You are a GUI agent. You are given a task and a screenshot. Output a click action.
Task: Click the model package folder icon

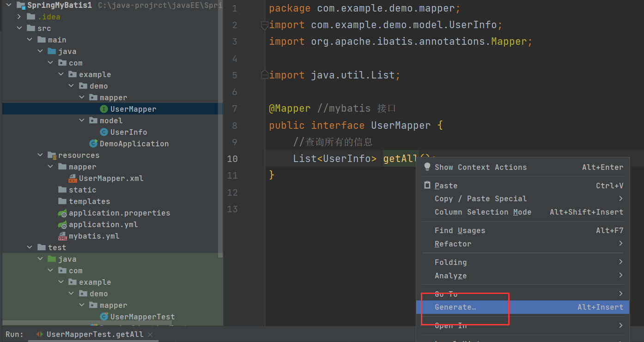[94, 120]
